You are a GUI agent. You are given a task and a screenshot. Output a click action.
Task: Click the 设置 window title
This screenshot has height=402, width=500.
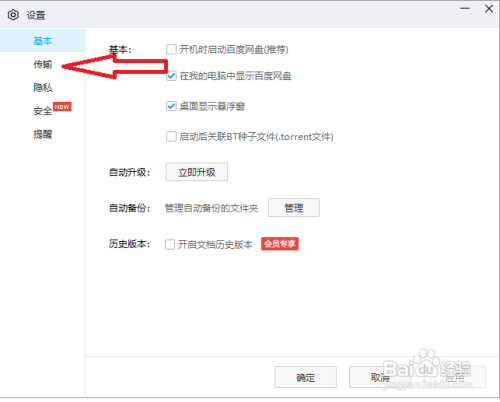click(36, 15)
